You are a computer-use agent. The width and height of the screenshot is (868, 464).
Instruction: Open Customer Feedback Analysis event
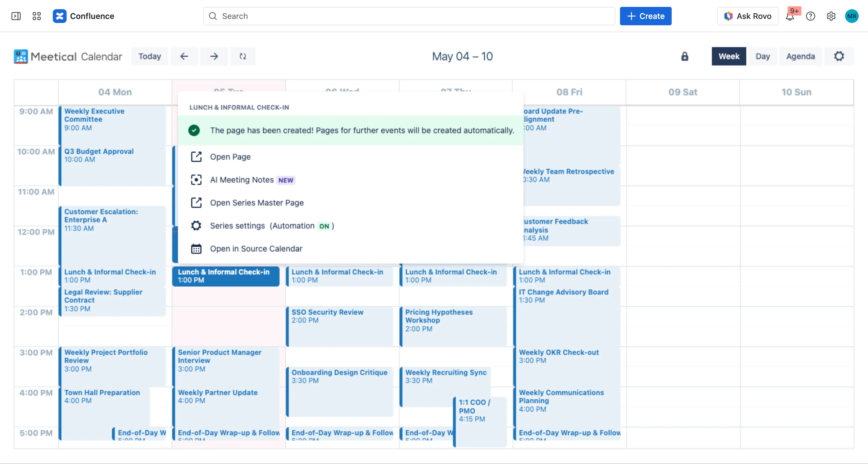point(571,231)
